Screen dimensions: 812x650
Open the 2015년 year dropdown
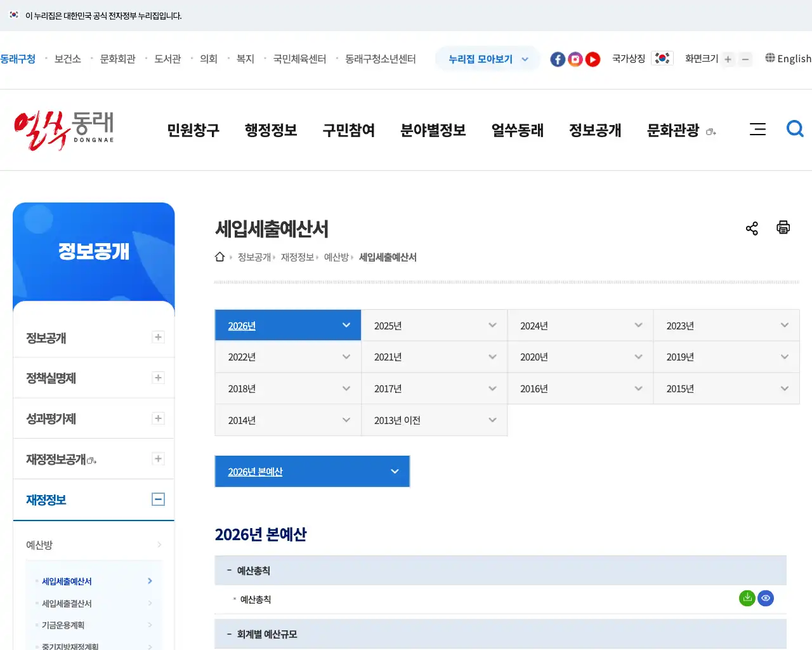pyautogui.click(x=726, y=388)
